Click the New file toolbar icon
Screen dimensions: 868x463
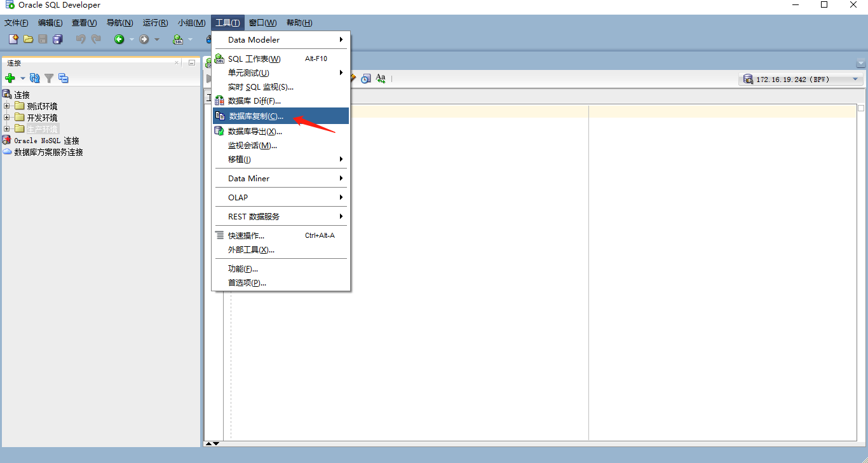click(x=13, y=39)
